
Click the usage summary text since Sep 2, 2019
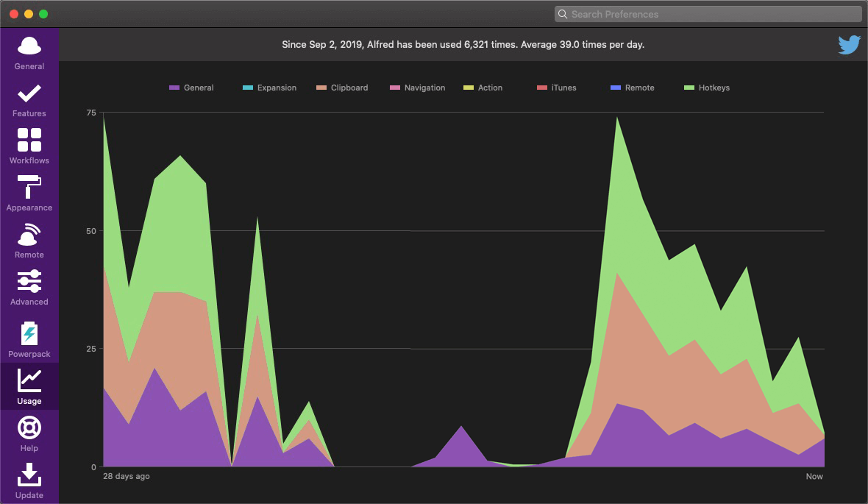(x=463, y=44)
